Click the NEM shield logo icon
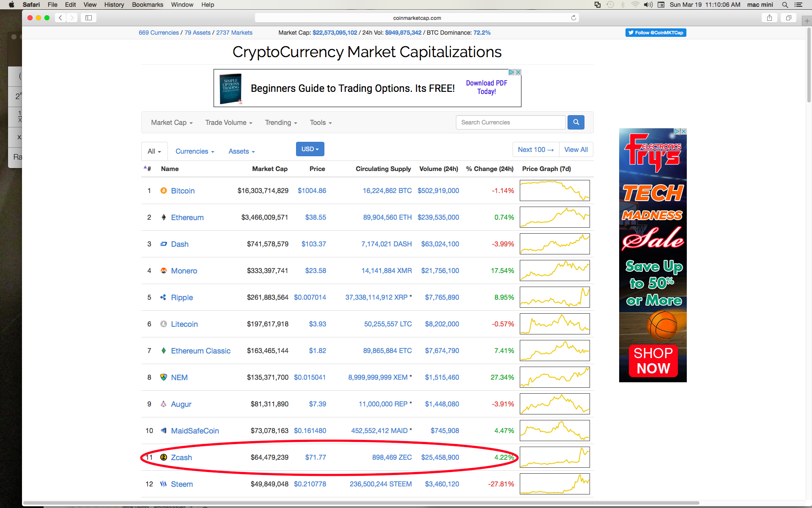The height and width of the screenshot is (508, 812). coord(164,377)
